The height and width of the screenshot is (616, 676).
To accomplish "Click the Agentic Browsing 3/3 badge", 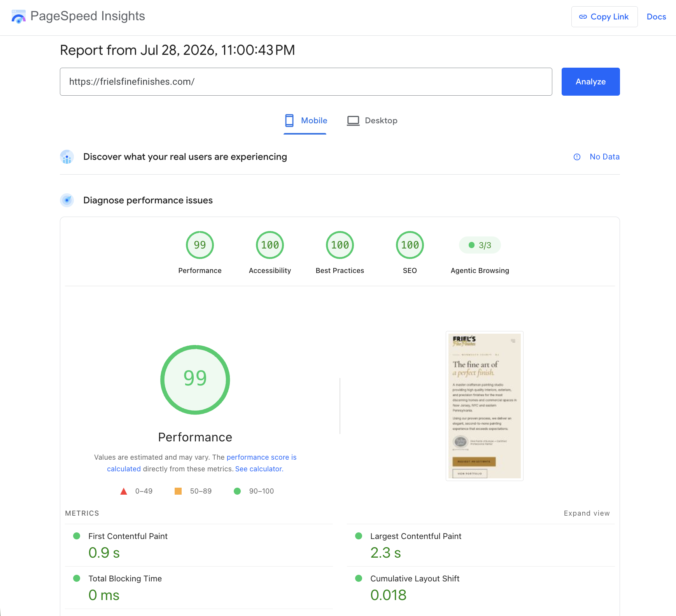I will 480,245.
